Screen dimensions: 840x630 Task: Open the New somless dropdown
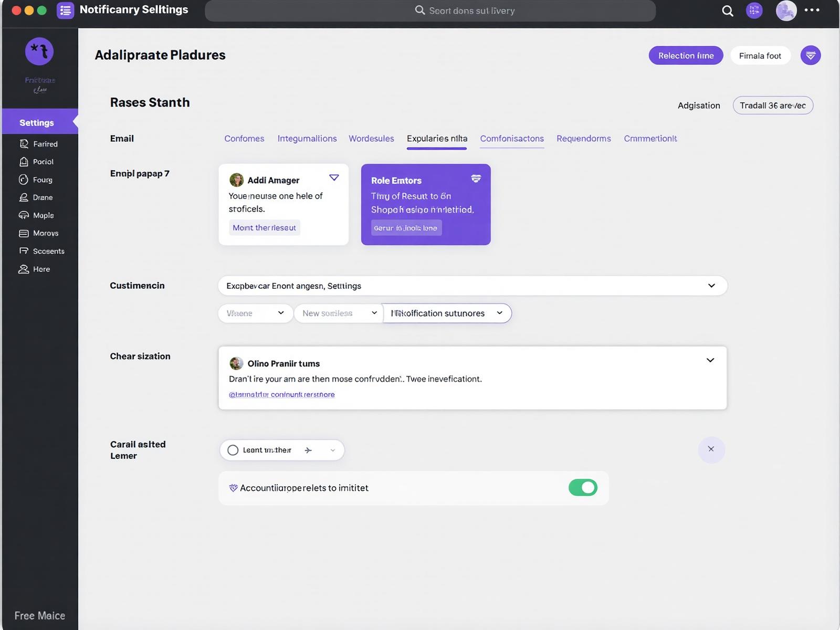[x=339, y=313]
